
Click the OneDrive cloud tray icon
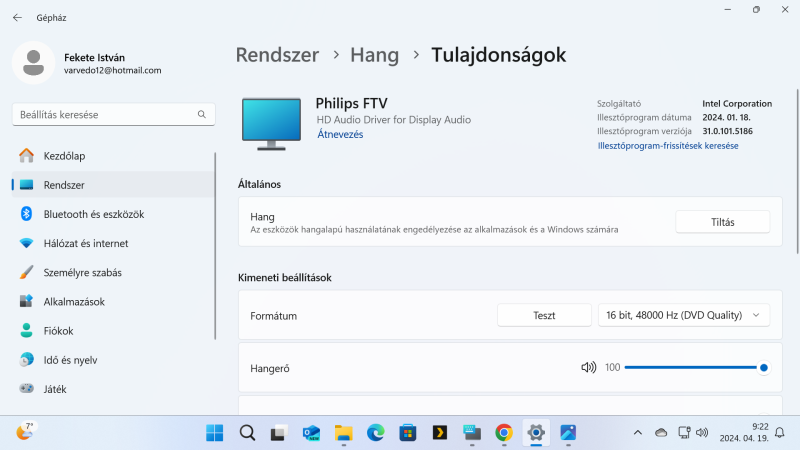click(661, 433)
